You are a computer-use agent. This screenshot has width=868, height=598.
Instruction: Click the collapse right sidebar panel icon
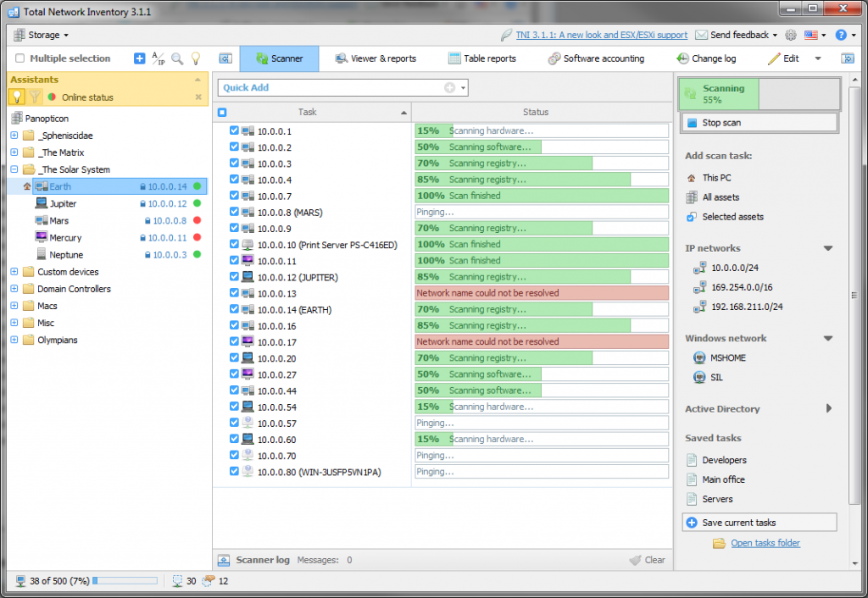pos(847,58)
